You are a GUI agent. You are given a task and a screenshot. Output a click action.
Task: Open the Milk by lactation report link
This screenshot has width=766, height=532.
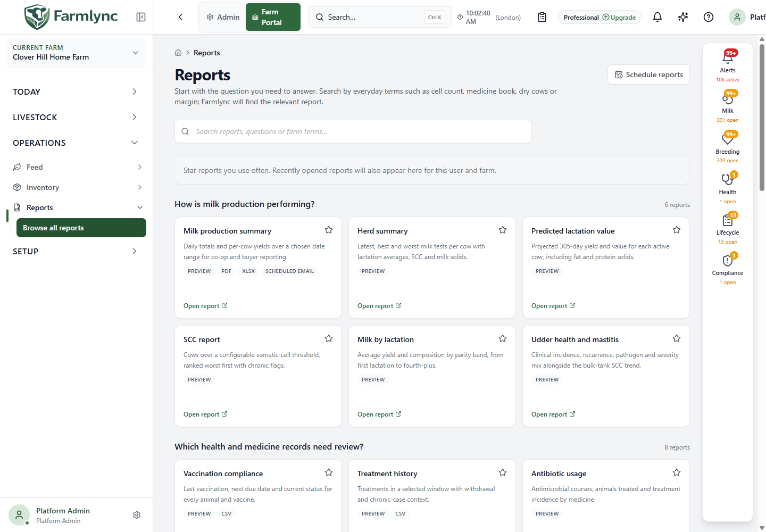point(379,414)
